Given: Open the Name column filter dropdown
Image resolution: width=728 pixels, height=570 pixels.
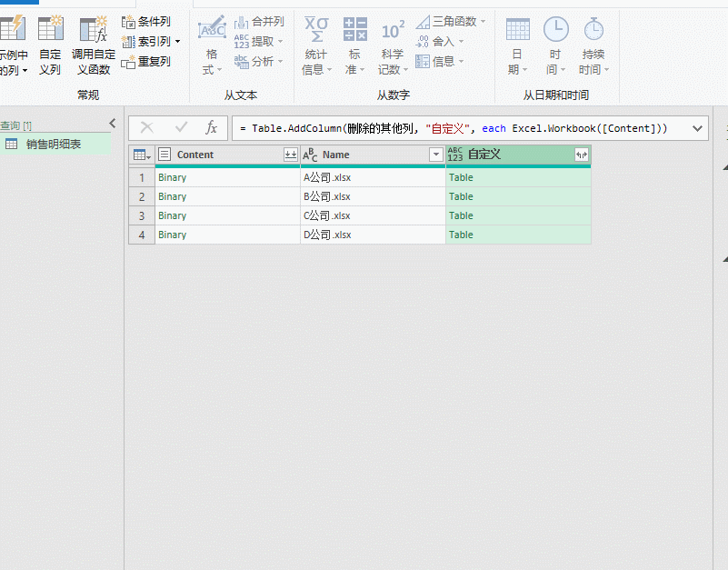Looking at the screenshot, I should (436, 155).
